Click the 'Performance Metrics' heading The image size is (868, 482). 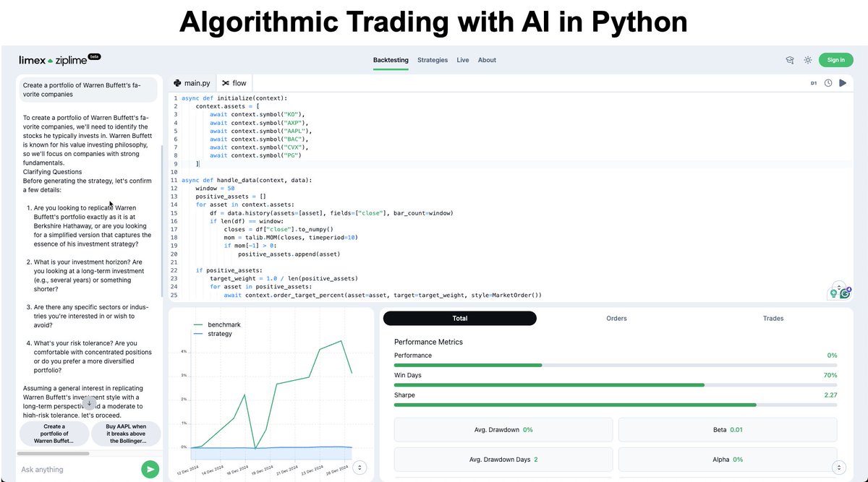point(428,342)
